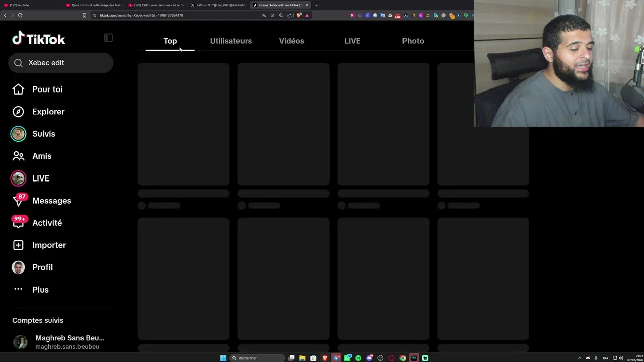Open Windows Start menu

coord(223,358)
